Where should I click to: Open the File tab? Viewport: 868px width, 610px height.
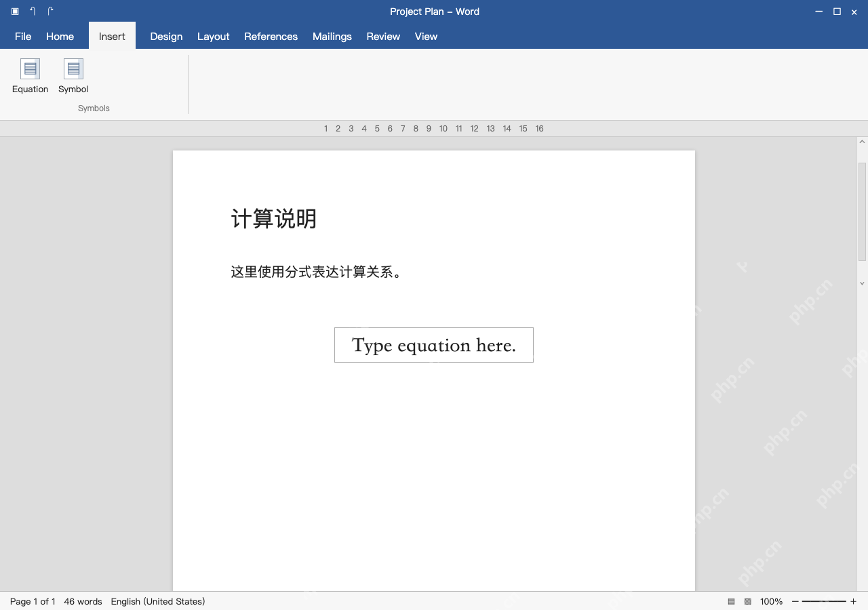pyautogui.click(x=23, y=37)
